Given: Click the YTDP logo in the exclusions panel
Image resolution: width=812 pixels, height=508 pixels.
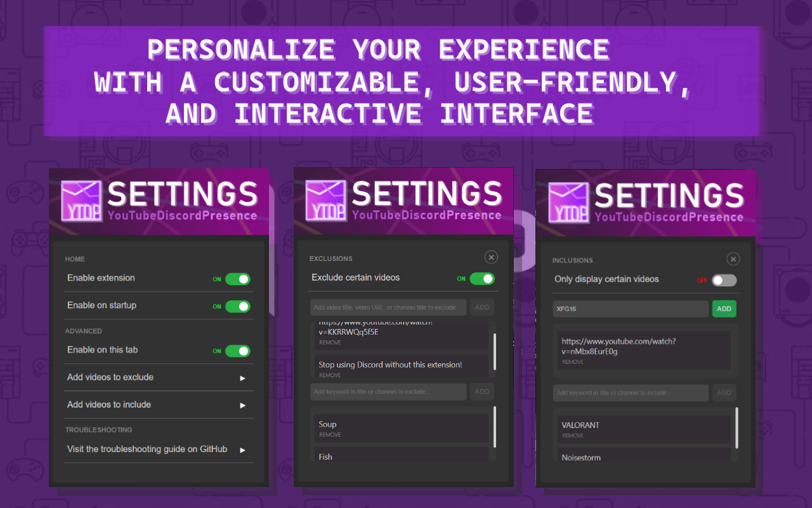Looking at the screenshot, I should [325, 201].
